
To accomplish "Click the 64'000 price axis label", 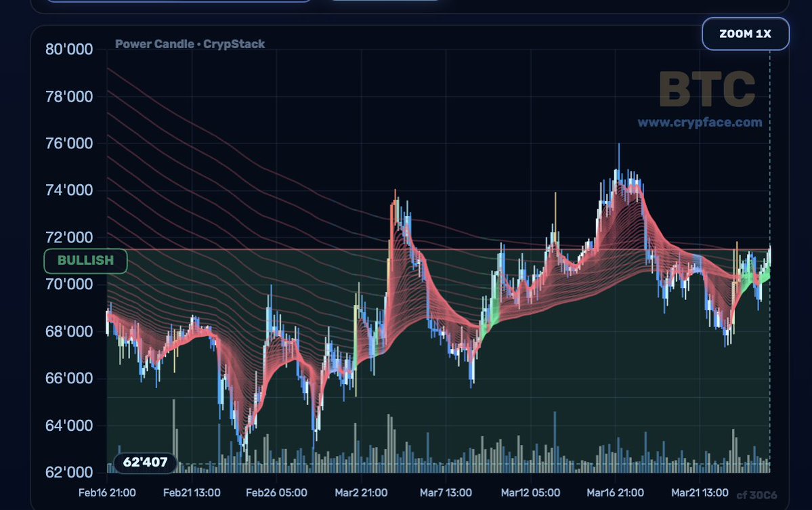I will tap(69, 425).
